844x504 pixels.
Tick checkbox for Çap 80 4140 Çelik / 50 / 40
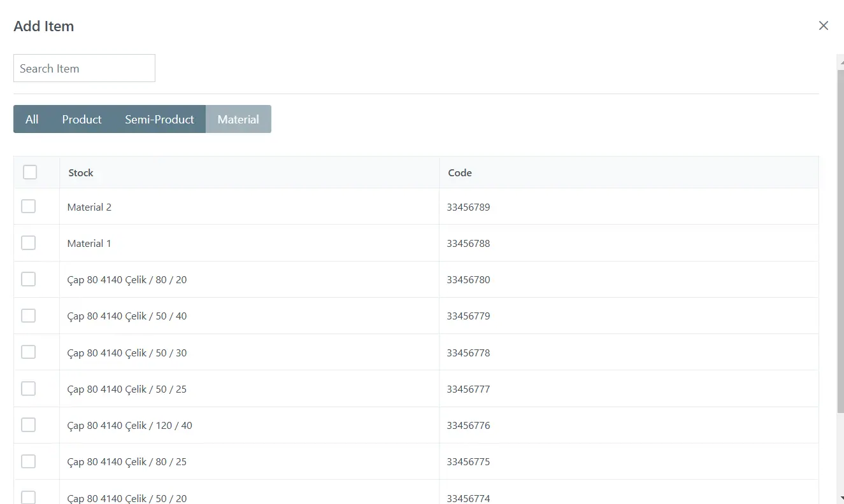pos(28,315)
